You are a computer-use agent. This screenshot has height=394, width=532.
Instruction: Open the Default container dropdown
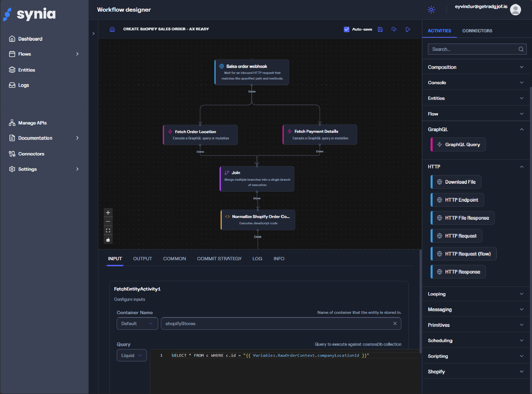pos(137,323)
